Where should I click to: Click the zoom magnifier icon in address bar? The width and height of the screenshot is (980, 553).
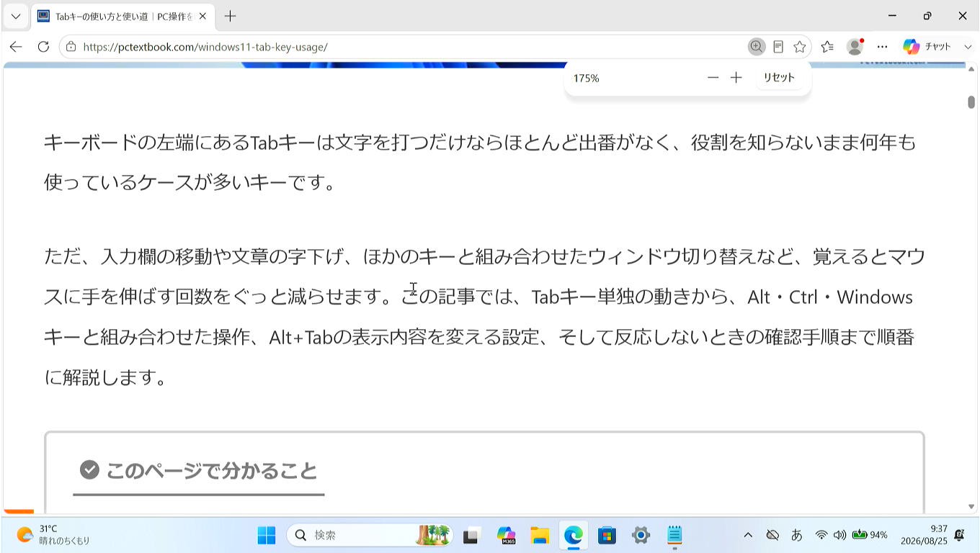coord(756,47)
